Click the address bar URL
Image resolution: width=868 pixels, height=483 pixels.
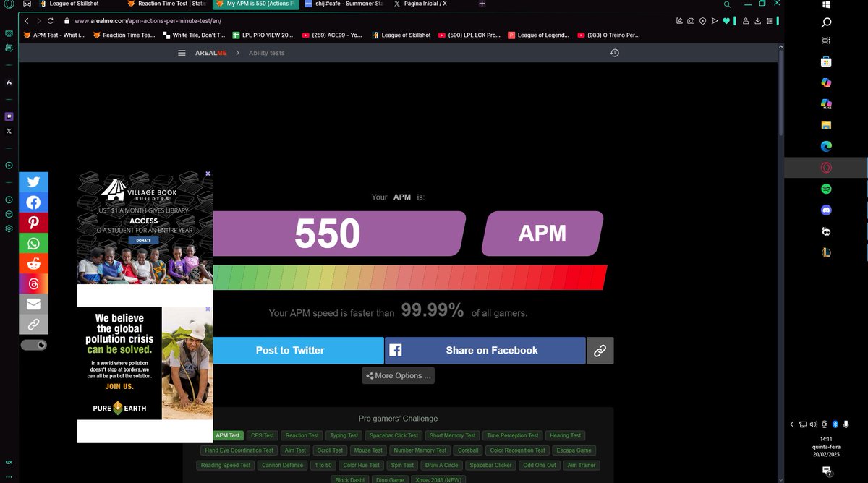pyautogui.click(x=147, y=21)
